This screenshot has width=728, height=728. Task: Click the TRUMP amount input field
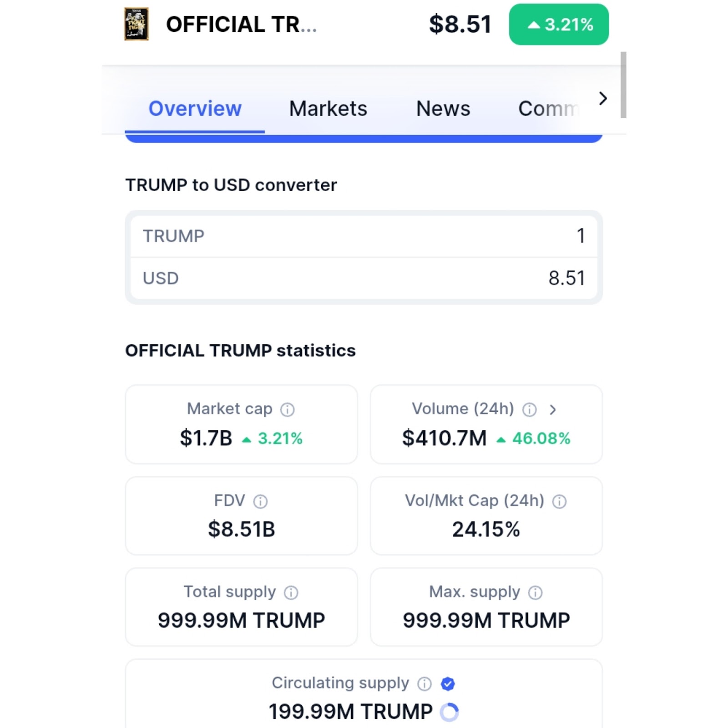(364, 236)
